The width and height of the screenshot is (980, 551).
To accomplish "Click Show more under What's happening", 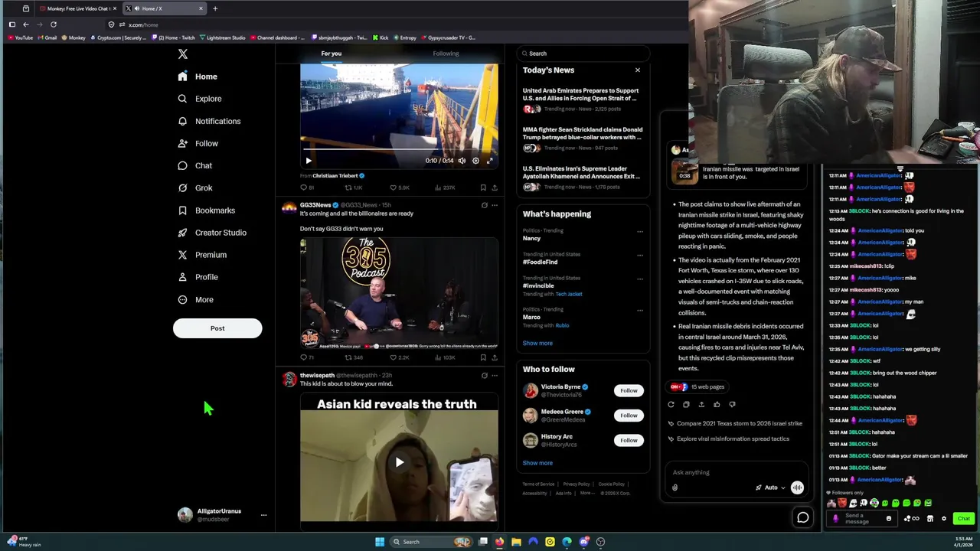I will (x=537, y=343).
